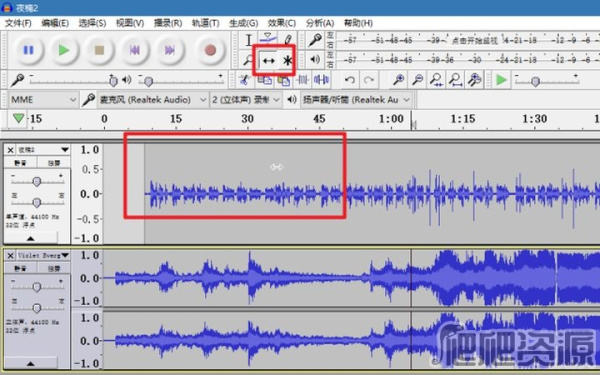The width and height of the screenshot is (600, 375).
Task: Cut the selection with the scissors icon
Action: [x=244, y=80]
